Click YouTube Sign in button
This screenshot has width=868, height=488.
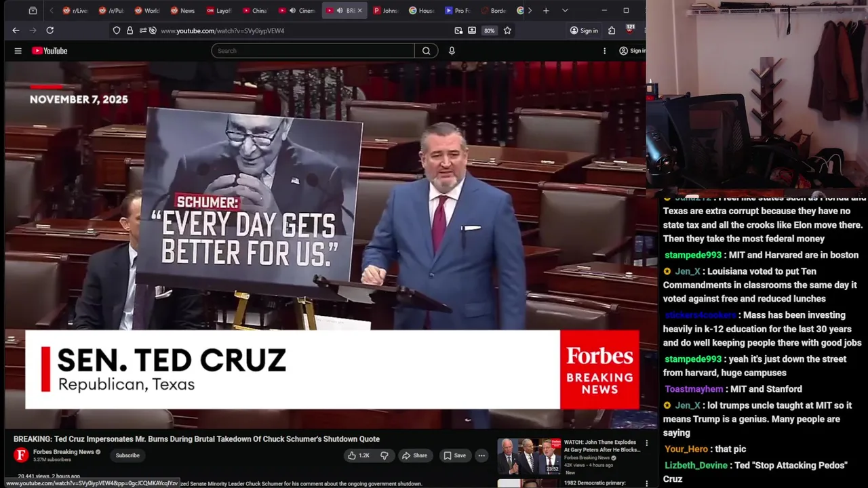click(632, 51)
